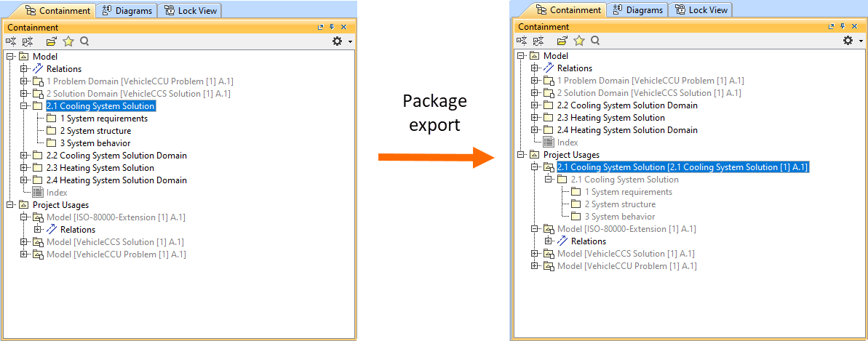
Task: Click folder icon of 1 System requirements in left panel
Action: point(52,119)
